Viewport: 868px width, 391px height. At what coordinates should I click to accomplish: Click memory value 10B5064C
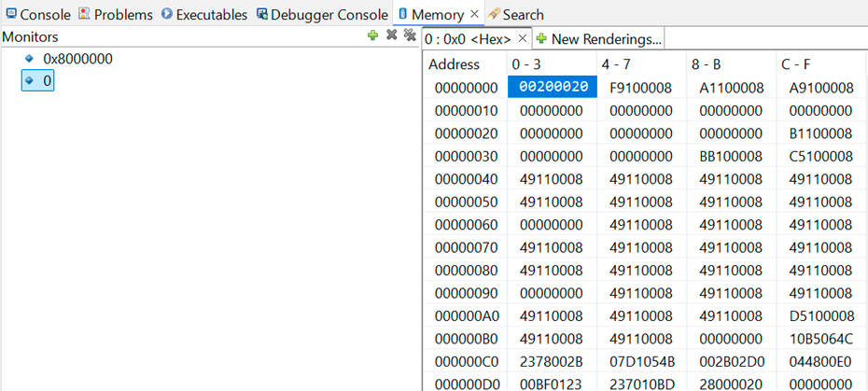pos(821,338)
